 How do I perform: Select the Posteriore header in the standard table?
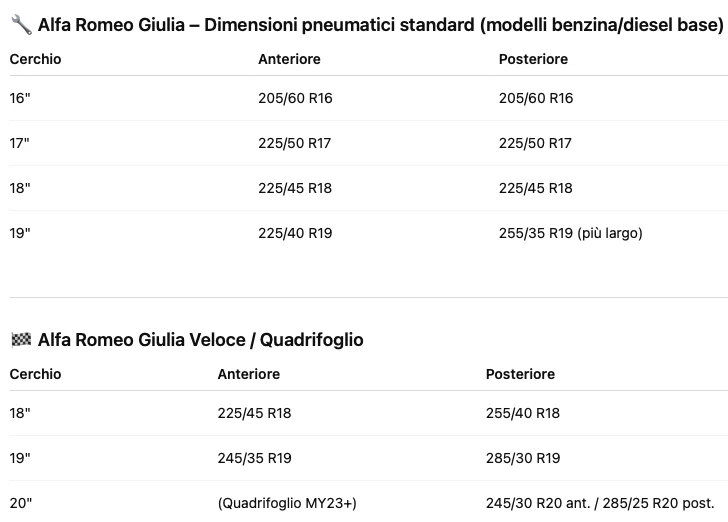(x=533, y=59)
